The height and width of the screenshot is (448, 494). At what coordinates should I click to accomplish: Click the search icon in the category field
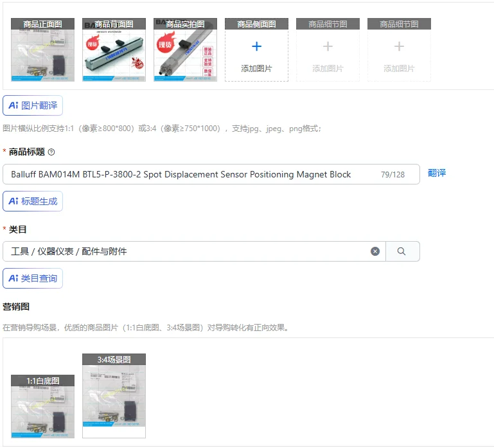tap(403, 251)
